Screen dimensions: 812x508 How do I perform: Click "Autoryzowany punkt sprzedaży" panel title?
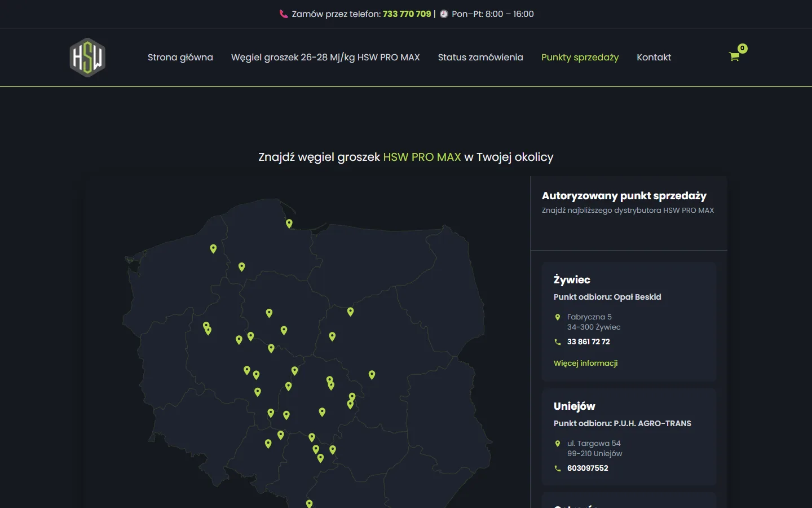click(x=624, y=196)
